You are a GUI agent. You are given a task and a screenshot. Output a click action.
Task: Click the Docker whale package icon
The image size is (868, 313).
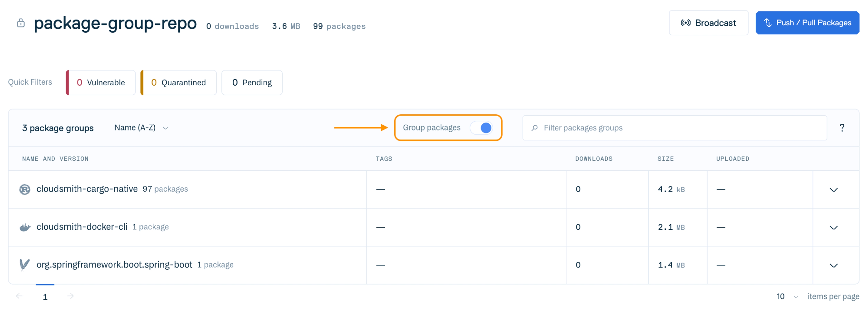(25, 227)
